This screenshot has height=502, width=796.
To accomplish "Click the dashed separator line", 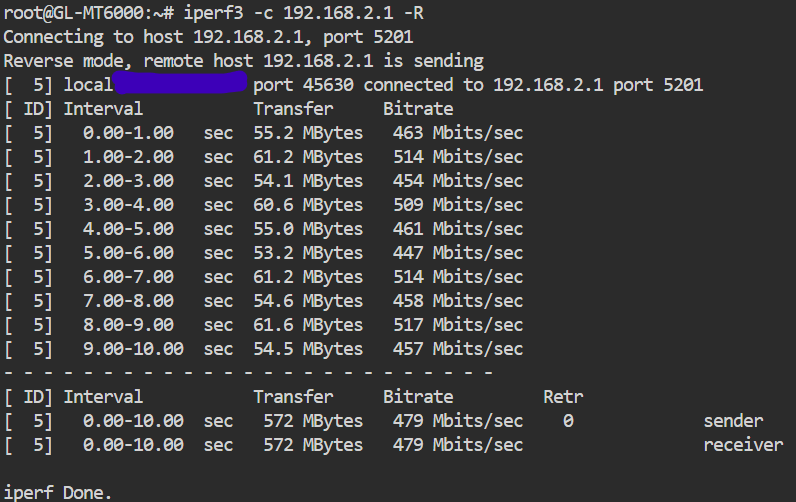I will tap(248, 373).
